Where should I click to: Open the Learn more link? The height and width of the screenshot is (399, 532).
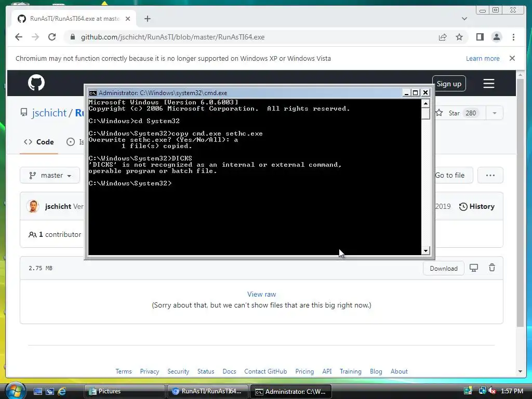(483, 58)
